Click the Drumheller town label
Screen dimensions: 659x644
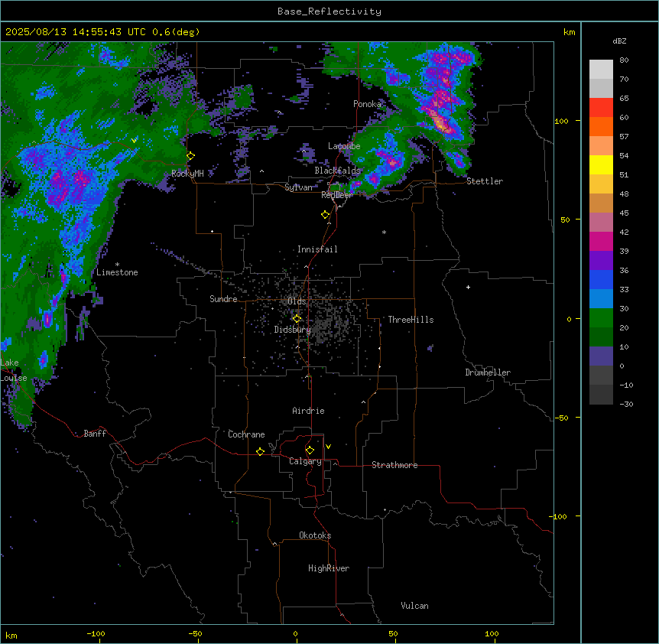coord(488,372)
